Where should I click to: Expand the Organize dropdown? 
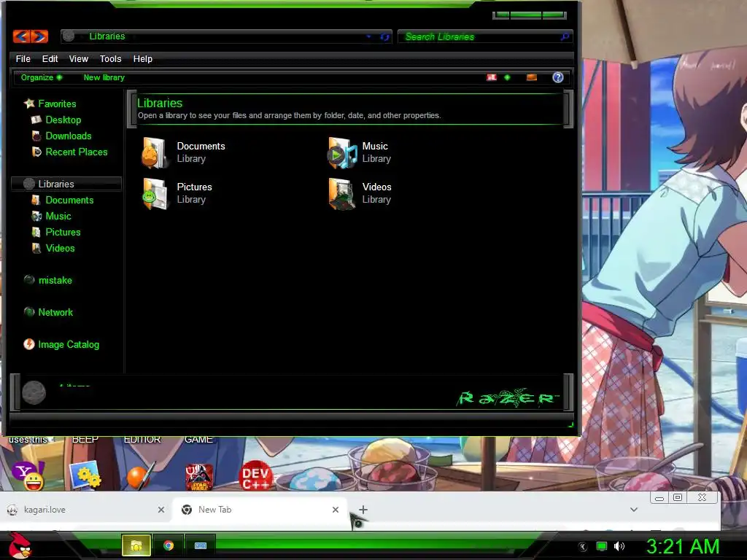click(42, 77)
